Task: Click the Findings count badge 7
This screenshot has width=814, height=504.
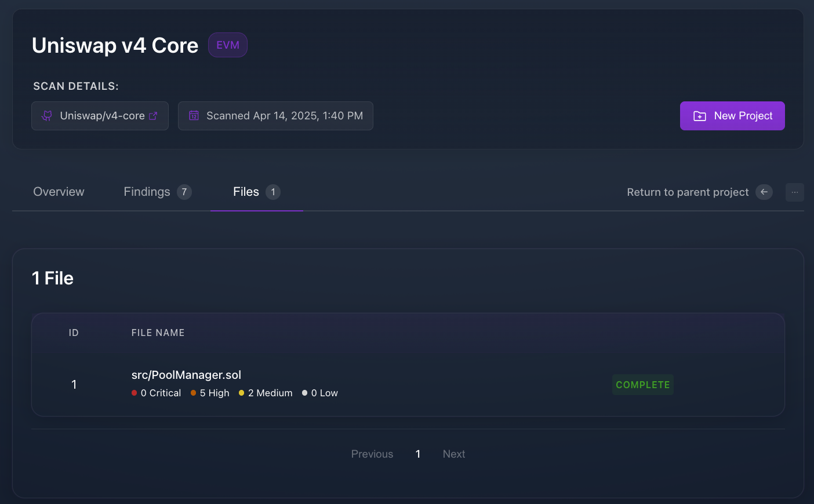Action: click(184, 192)
